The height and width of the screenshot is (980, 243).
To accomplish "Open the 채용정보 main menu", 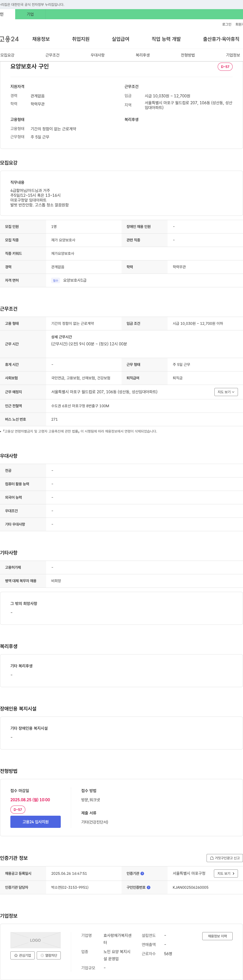I will 41,39.
